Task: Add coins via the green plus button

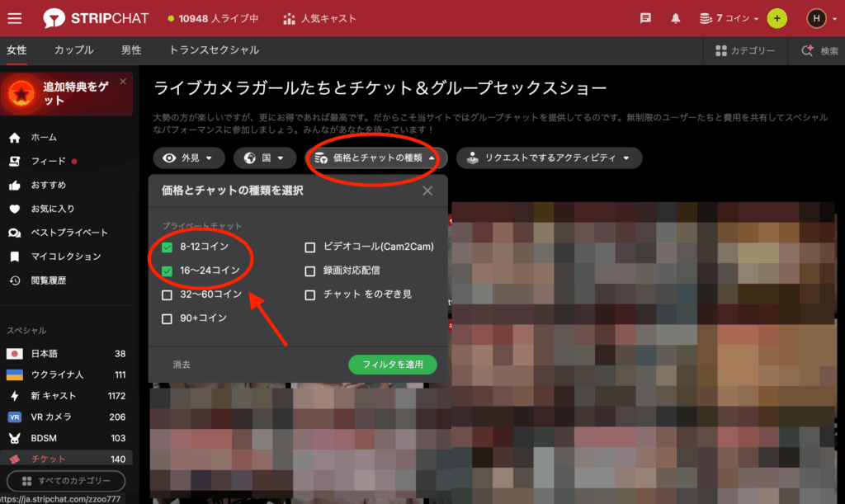Action: [777, 16]
